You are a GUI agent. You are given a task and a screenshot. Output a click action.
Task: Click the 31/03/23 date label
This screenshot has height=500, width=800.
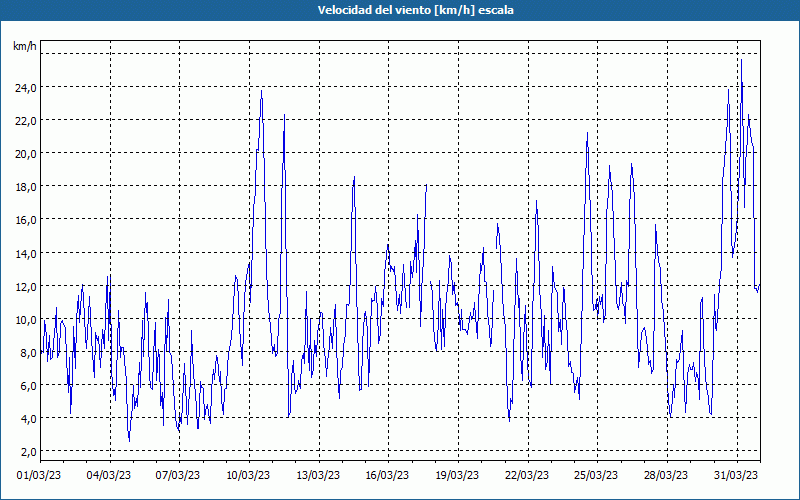pos(736,475)
